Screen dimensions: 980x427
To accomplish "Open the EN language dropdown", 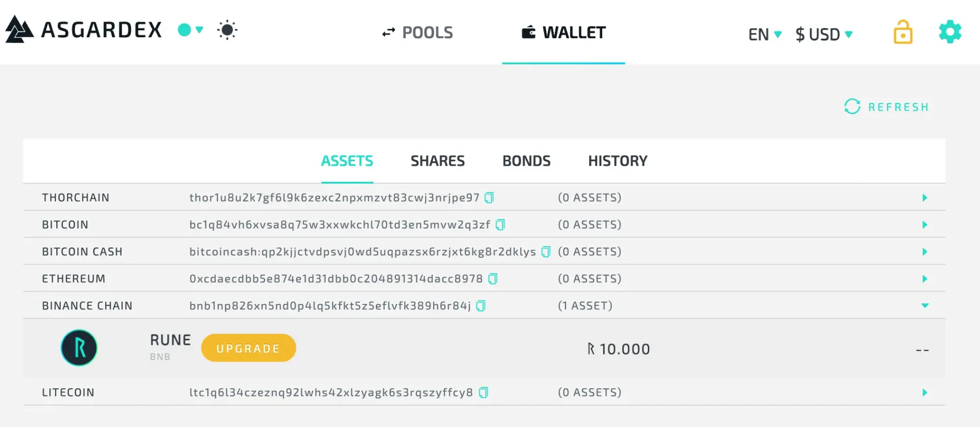I will coord(764,34).
